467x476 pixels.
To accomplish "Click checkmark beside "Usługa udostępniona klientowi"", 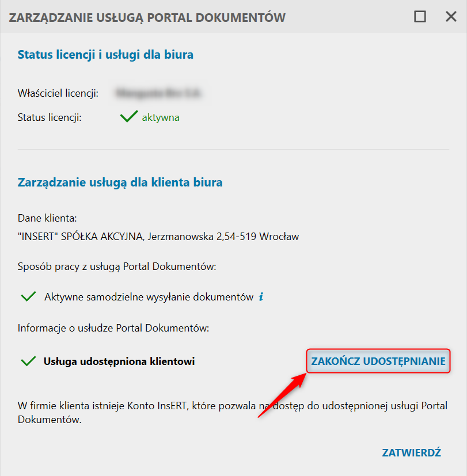I will point(28,361).
